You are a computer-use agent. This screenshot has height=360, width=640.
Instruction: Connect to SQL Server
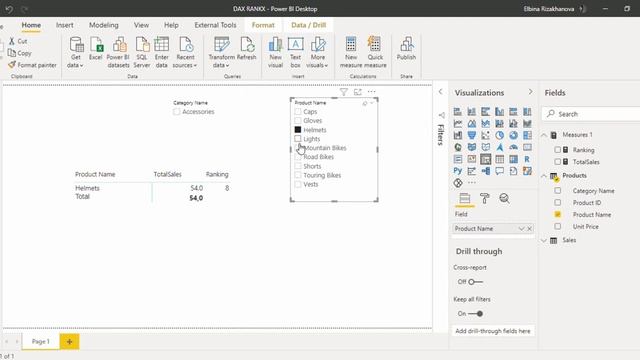[x=142, y=52]
